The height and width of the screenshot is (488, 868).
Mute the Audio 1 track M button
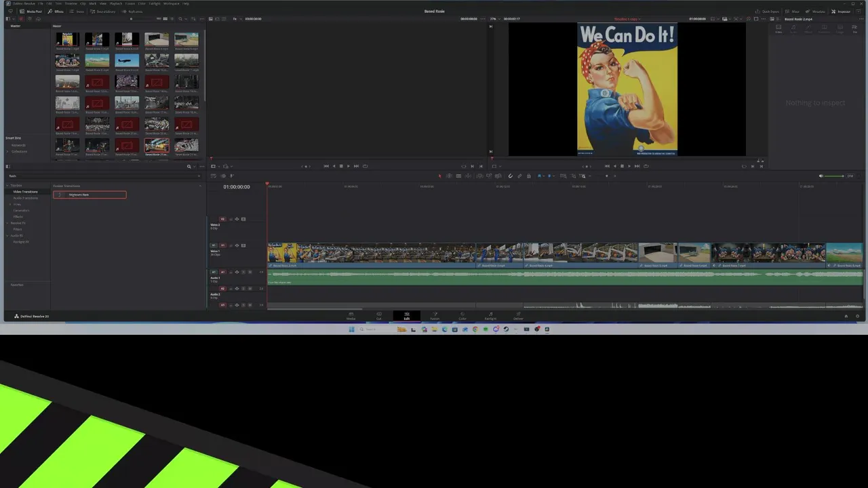250,272
